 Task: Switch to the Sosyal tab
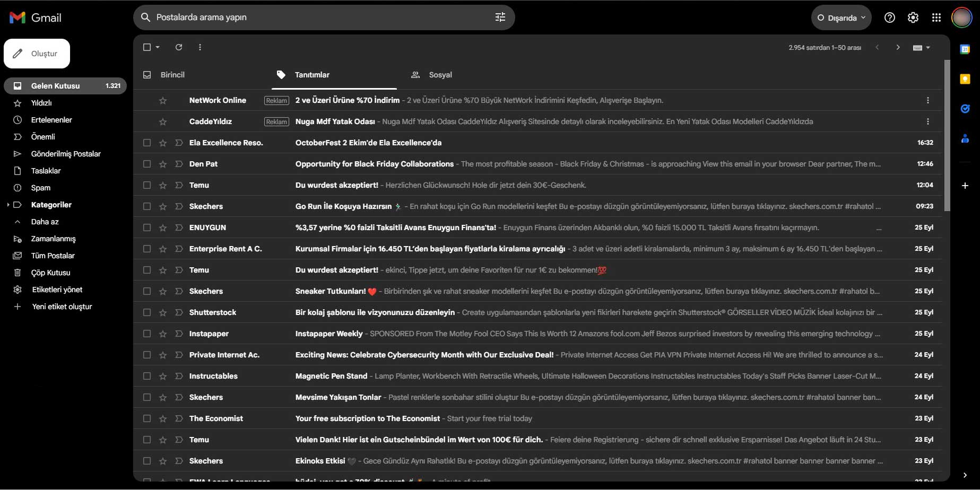click(x=440, y=75)
